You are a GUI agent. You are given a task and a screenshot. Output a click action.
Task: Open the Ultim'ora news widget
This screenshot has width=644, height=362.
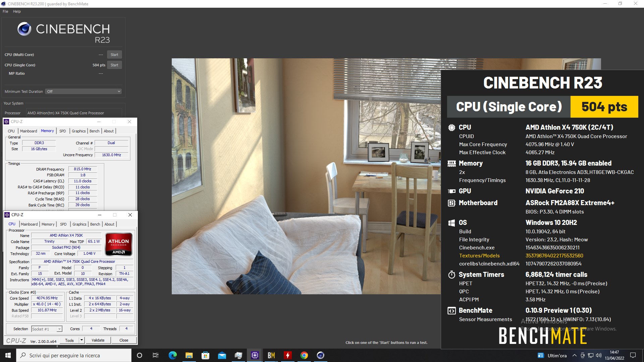coord(552,356)
